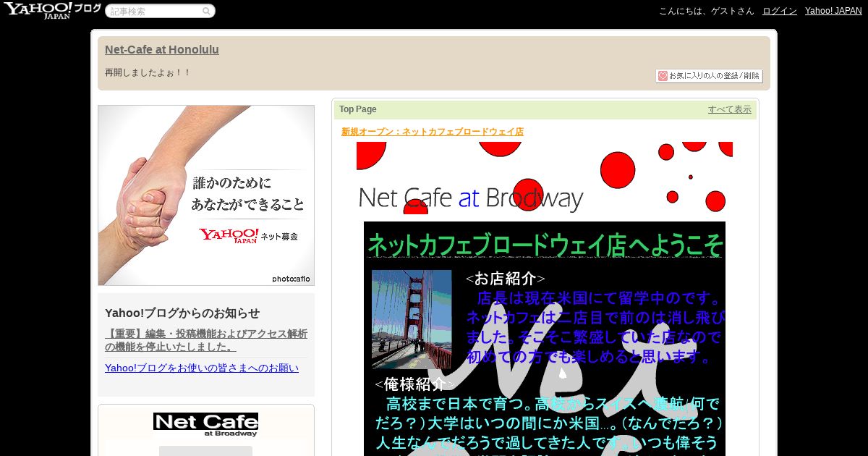
Task: Open the Yahoo! ネット募金 handshake banner
Action: (x=206, y=195)
